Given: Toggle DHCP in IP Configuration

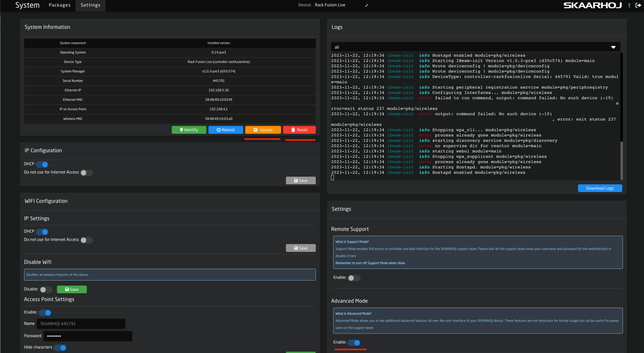Looking at the screenshot, I should (x=42, y=164).
